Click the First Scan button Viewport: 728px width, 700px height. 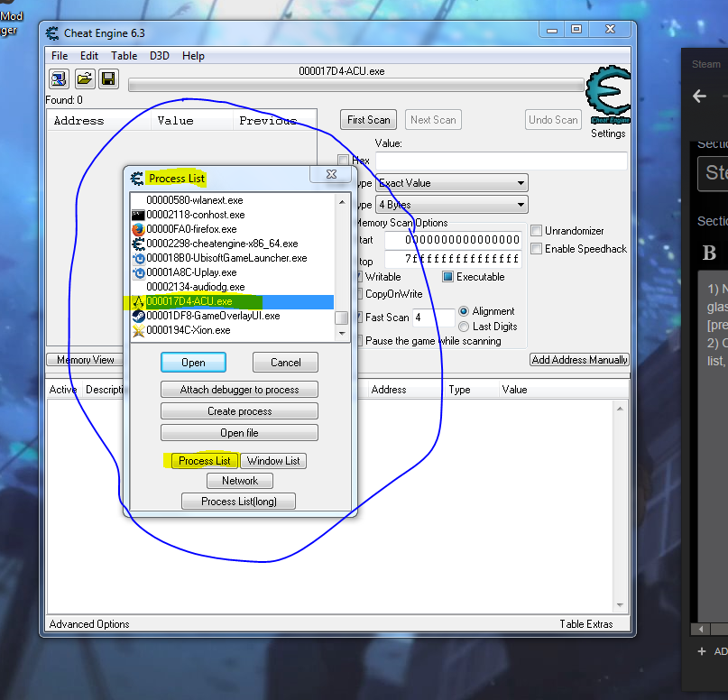(x=368, y=120)
